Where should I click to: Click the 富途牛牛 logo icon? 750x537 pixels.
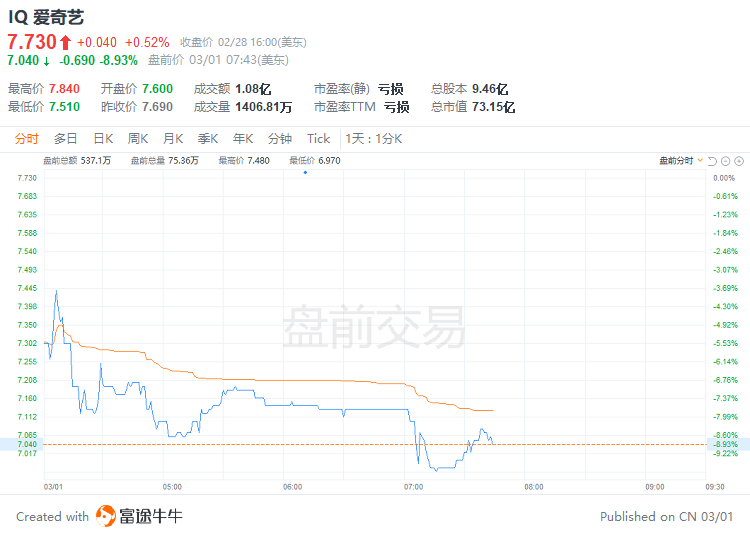105,516
